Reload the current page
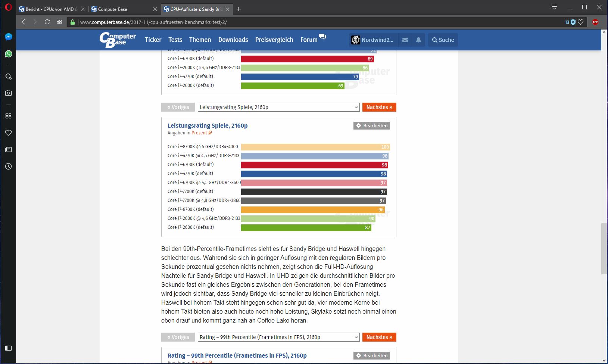Viewport: 608px width, 364px height. (47, 22)
